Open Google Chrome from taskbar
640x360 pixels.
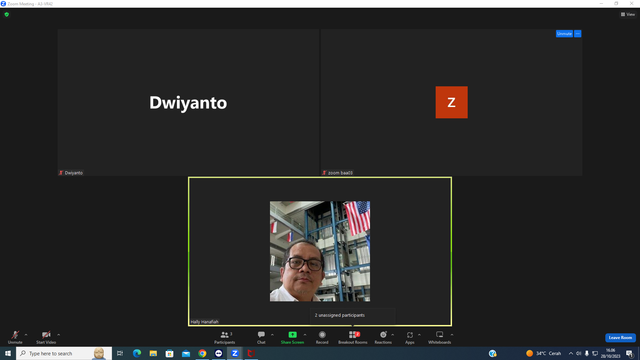(202, 353)
